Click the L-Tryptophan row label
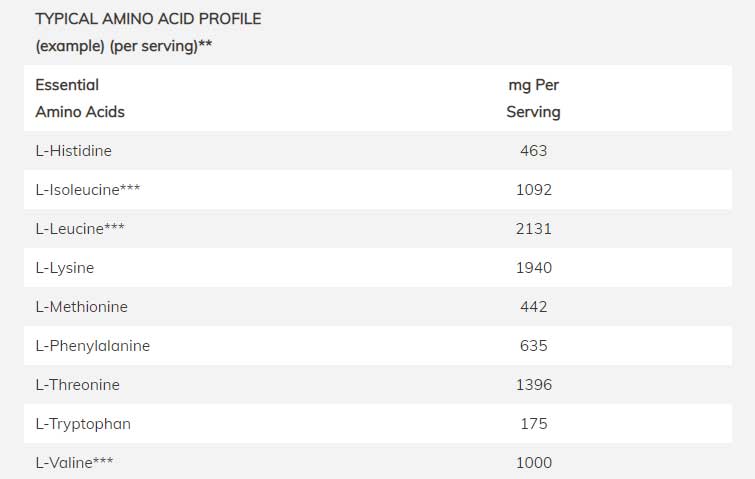This screenshot has height=479, width=755. tap(83, 424)
